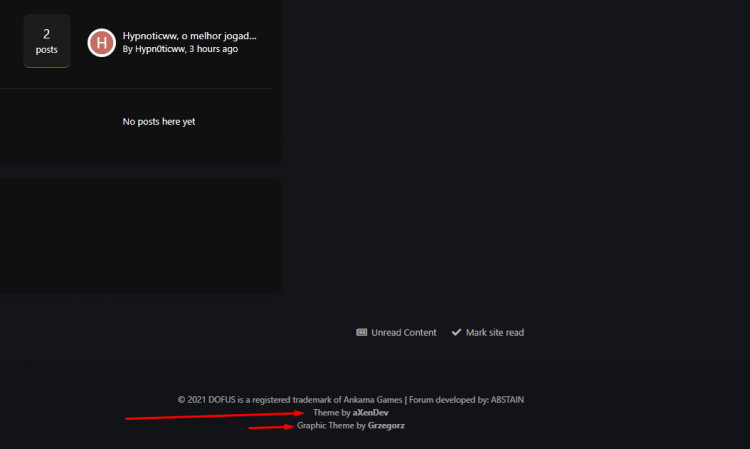Click the 'Theme by' footer label
The width and height of the screenshot is (750, 449).
[x=331, y=413]
